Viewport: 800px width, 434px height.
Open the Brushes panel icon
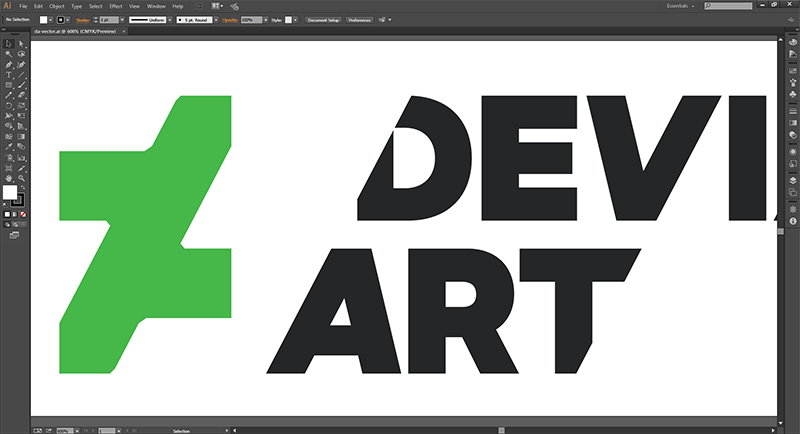[793, 83]
